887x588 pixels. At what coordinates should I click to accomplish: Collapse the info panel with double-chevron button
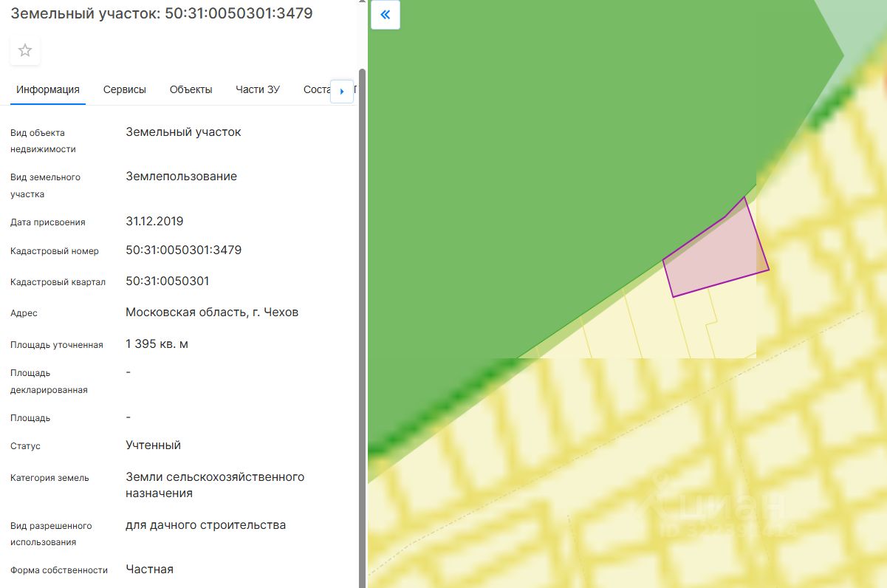pos(386,15)
